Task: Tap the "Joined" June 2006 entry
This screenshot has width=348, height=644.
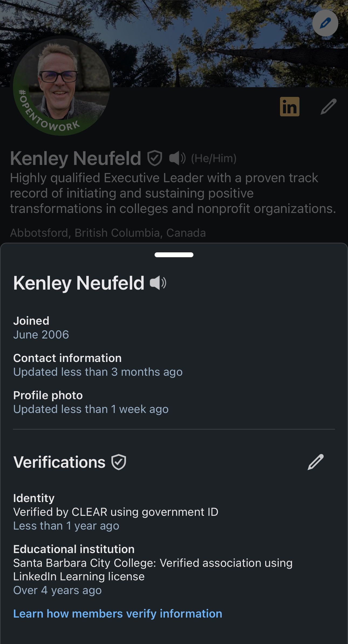Action: 41,328
